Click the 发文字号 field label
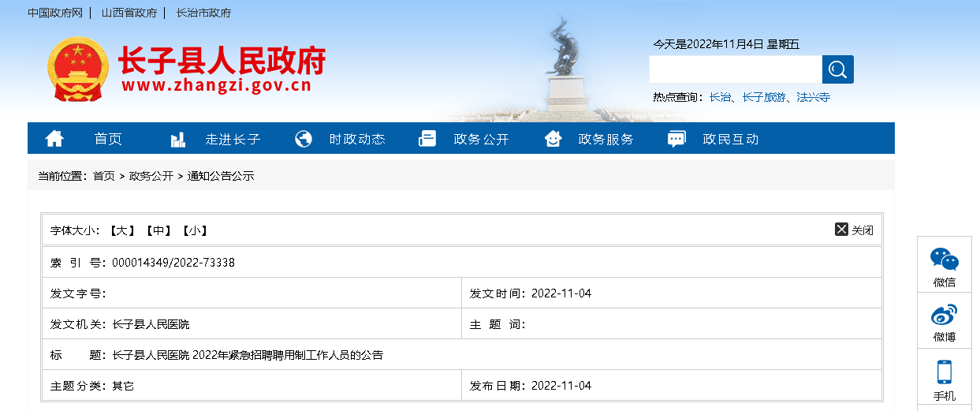This screenshot has height=411, width=980. (76, 293)
